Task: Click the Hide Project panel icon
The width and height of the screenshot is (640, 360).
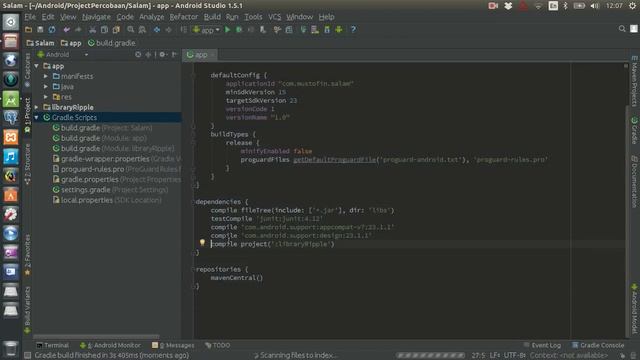Action: [174, 55]
